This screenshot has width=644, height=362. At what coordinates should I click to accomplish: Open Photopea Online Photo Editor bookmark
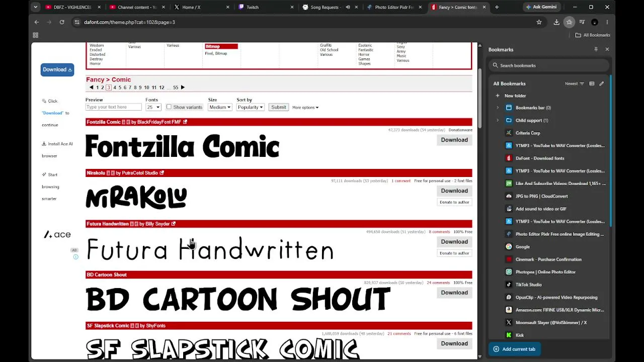coord(545,272)
